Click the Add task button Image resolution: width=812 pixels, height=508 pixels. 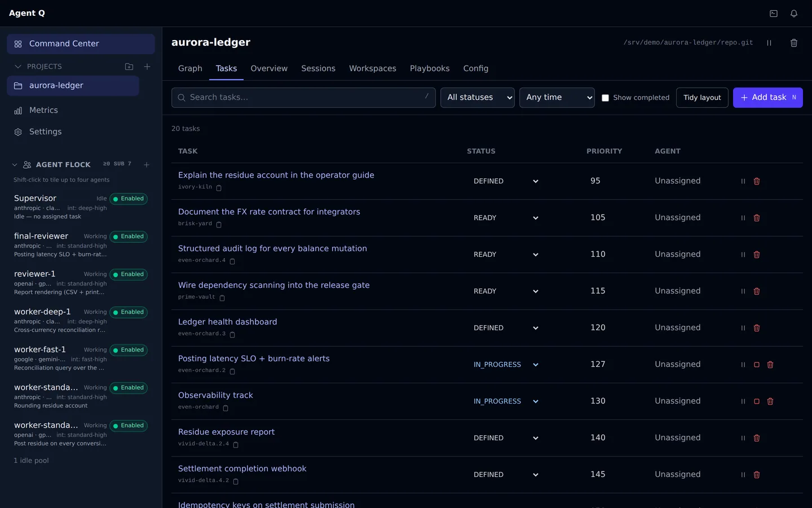768,98
